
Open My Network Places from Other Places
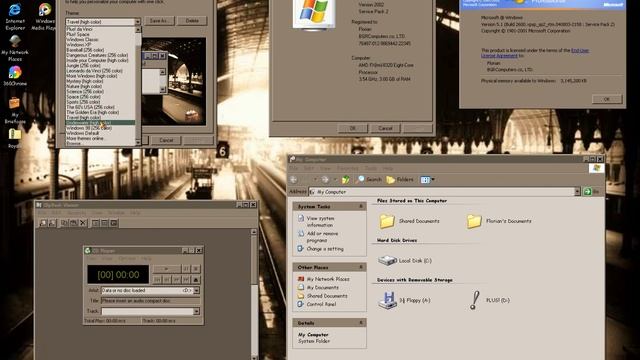328,279
